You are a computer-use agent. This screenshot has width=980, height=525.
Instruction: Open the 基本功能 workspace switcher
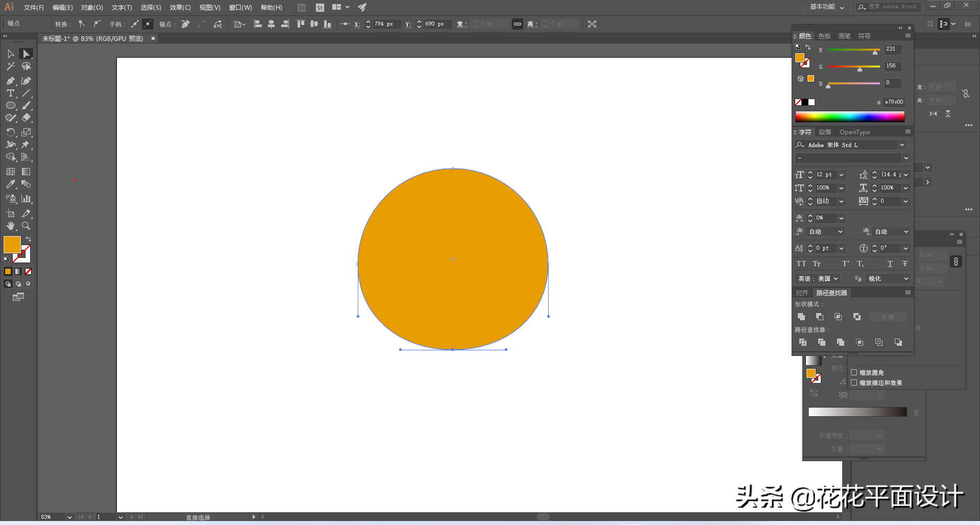(827, 7)
